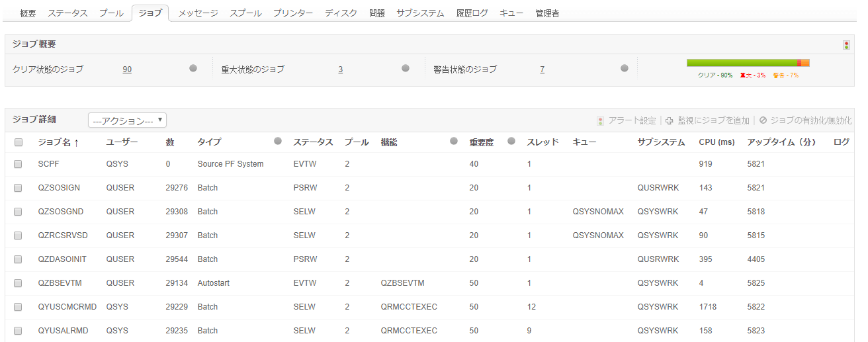Click job name QZRCSRVSD

[63, 235]
